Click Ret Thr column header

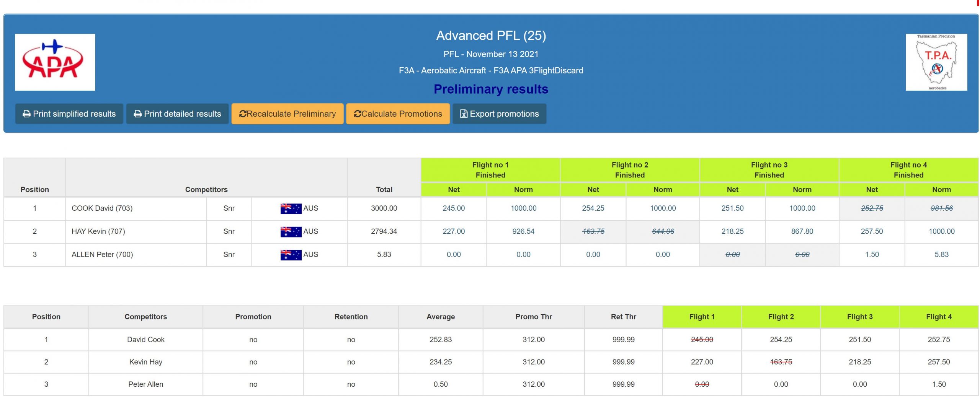tap(623, 317)
